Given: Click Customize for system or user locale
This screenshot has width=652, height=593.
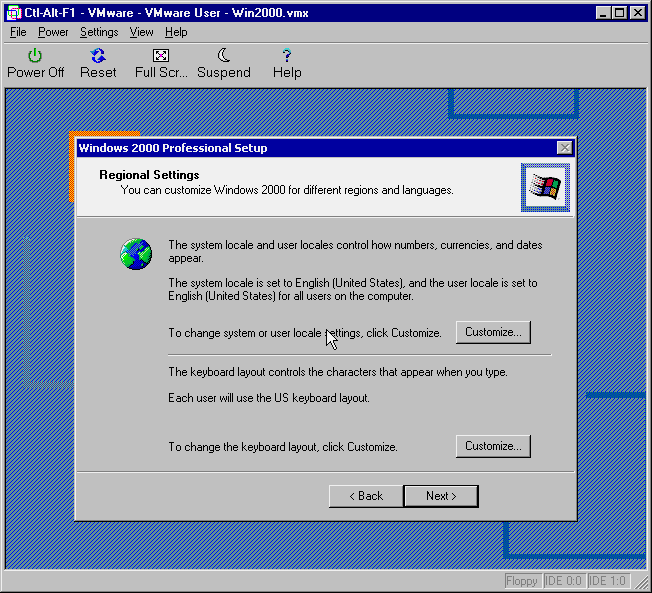Looking at the screenshot, I should pos(493,332).
